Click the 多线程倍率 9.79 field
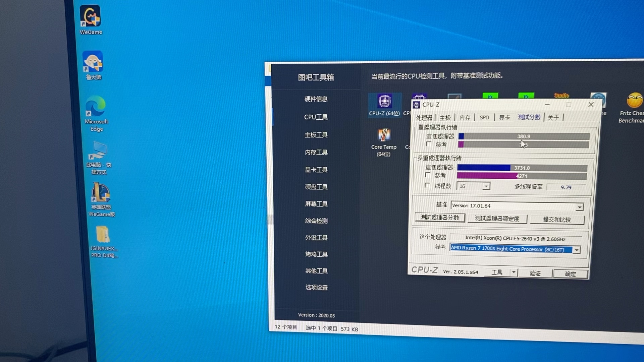The image size is (644, 362). click(566, 187)
